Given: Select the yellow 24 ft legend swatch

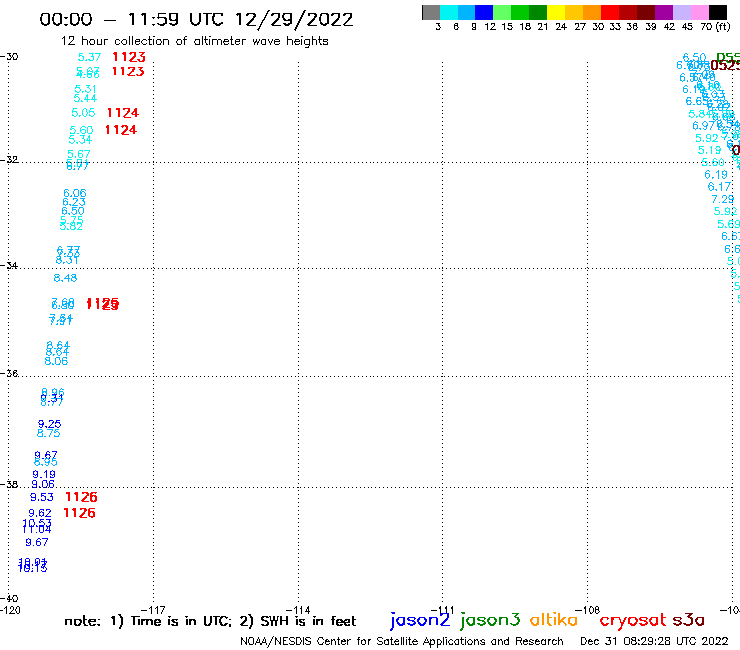Looking at the screenshot, I should click(556, 12).
